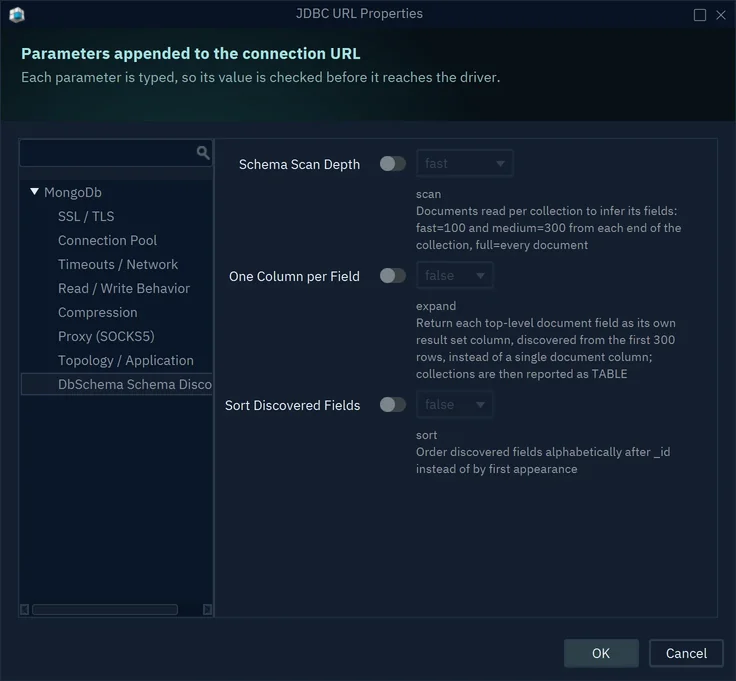
Task: Click 'Parameters appended to the connection URL' heading
Action: [x=191, y=54]
